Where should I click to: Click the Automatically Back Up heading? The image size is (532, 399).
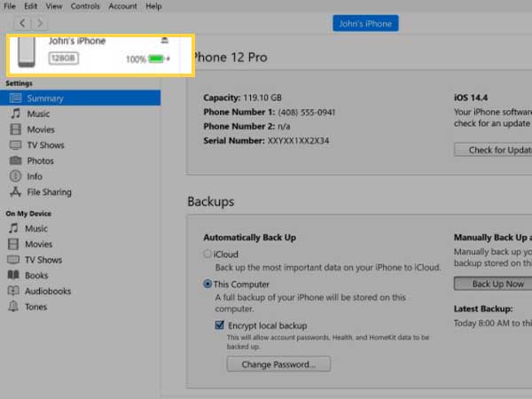[250, 237]
